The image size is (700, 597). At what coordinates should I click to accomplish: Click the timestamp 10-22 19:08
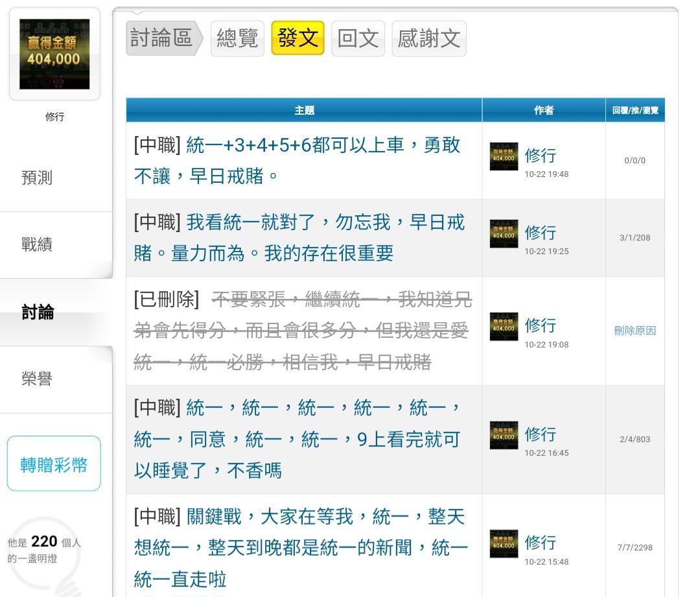click(x=546, y=345)
